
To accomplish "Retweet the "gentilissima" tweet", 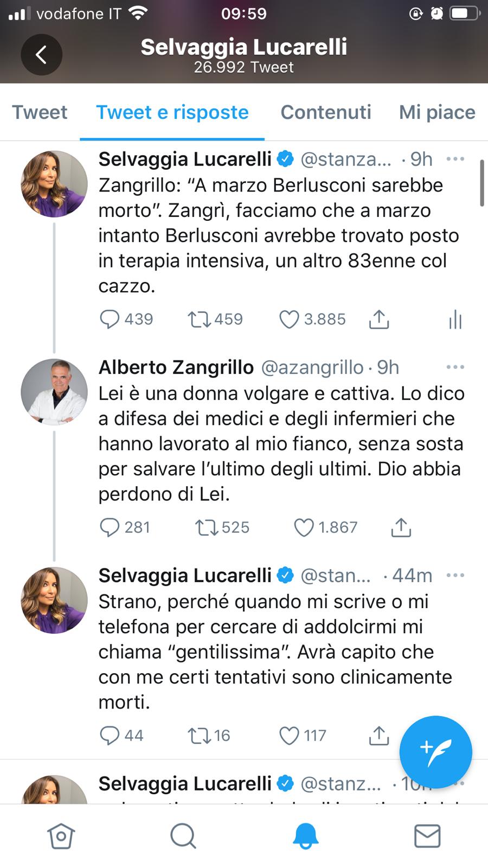I will [199, 736].
